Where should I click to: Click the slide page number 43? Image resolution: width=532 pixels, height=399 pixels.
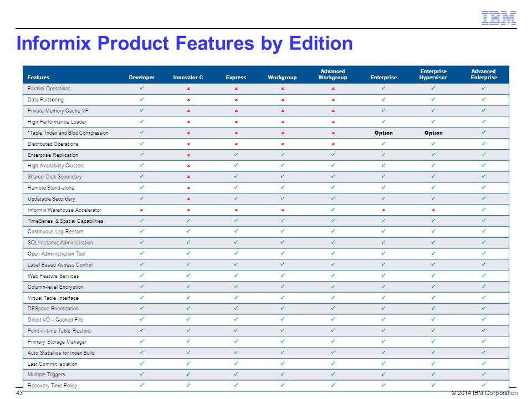point(19,393)
